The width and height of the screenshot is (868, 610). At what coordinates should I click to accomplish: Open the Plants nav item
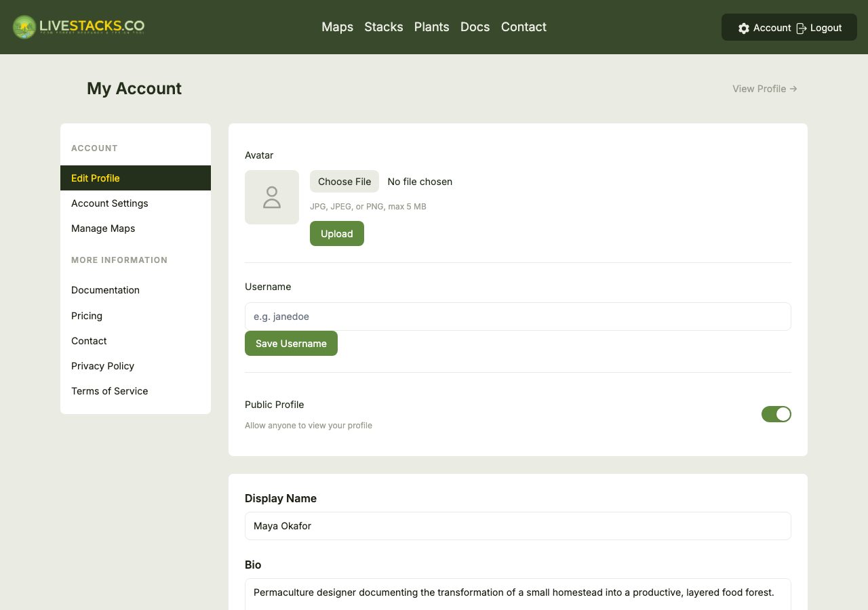pyautogui.click(x=432, y=27)
